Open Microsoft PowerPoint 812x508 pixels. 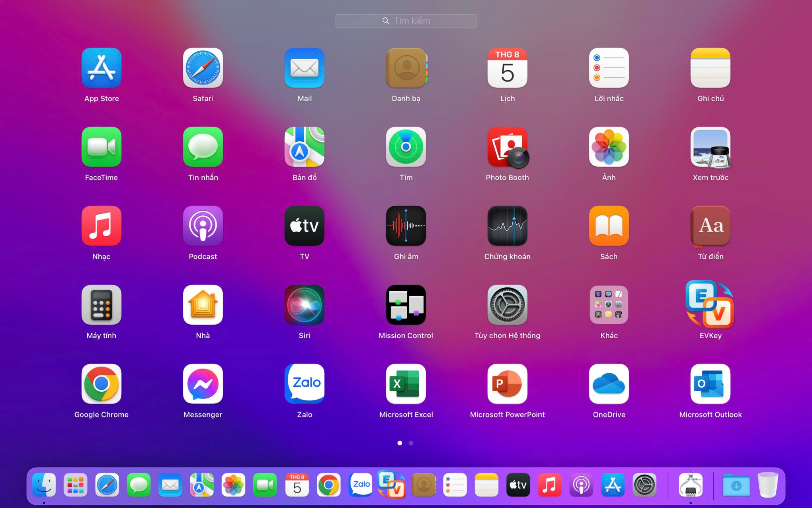click(507, 384)
